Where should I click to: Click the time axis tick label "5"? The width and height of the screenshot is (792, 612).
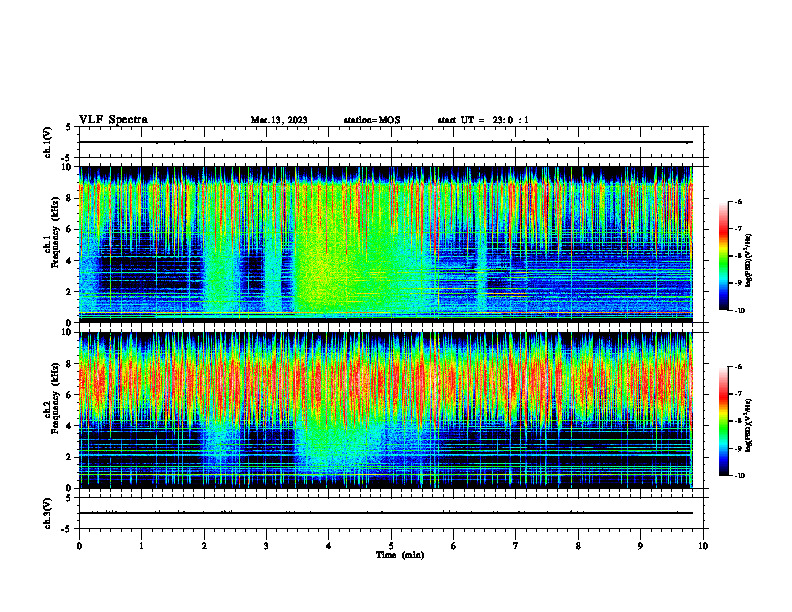pyautogui.click(x=391, y=546)
